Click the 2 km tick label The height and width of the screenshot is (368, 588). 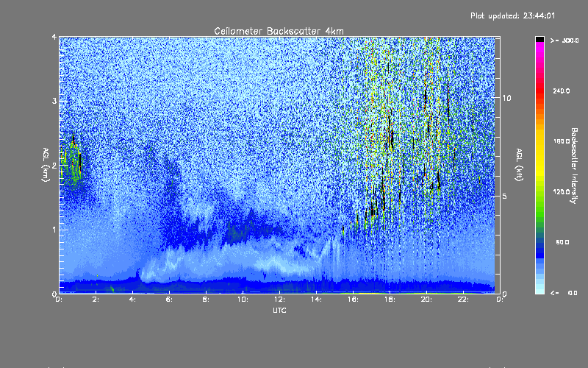coord(54,166)
